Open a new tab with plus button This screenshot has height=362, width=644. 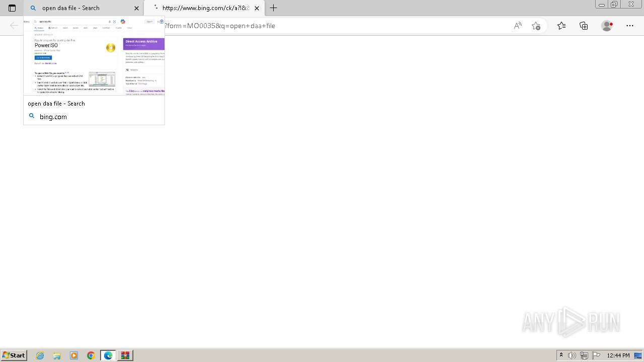[x=274, y=8]
